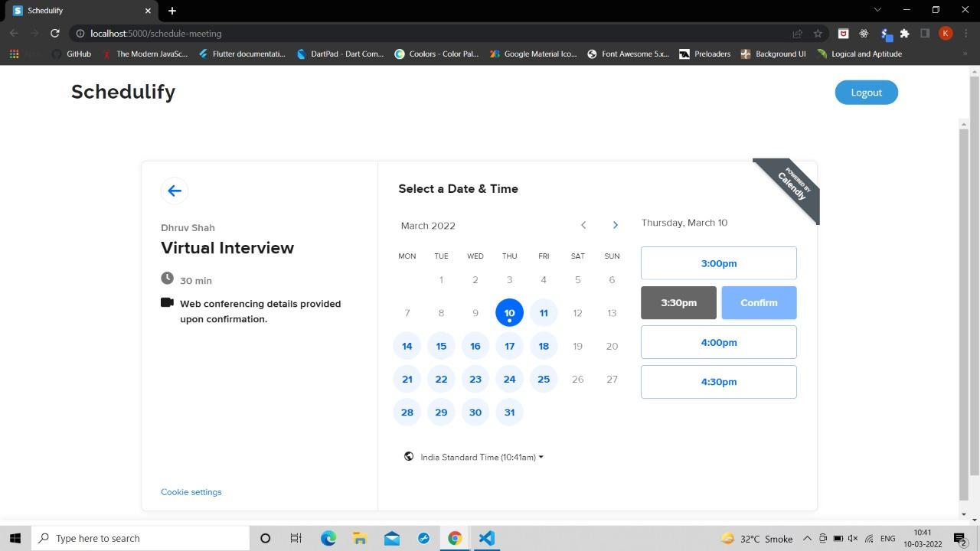Open Background UI bookmark
This screenshot has width=980, height=551.
[x=773, y=54]
